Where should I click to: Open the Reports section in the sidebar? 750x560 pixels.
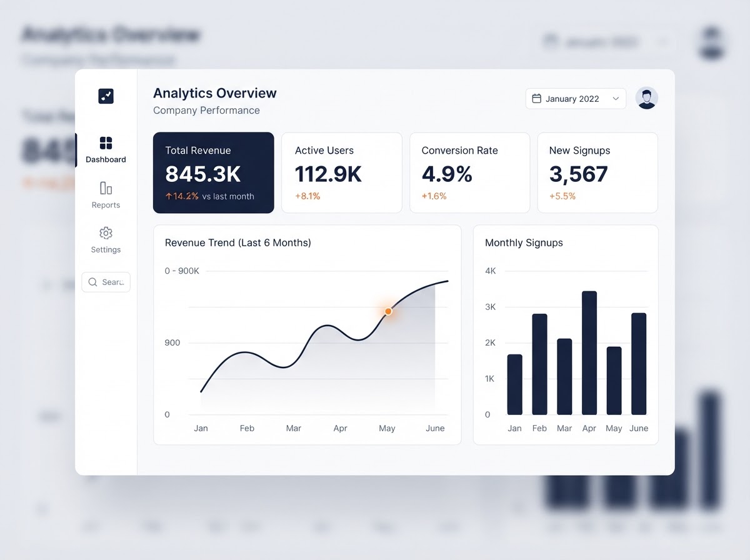click(x=106, y=195)
